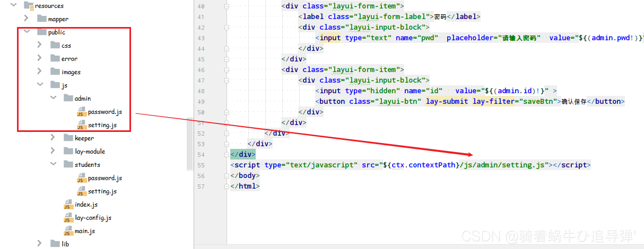Collapse the students folder chevron

[x=53, y=165]
